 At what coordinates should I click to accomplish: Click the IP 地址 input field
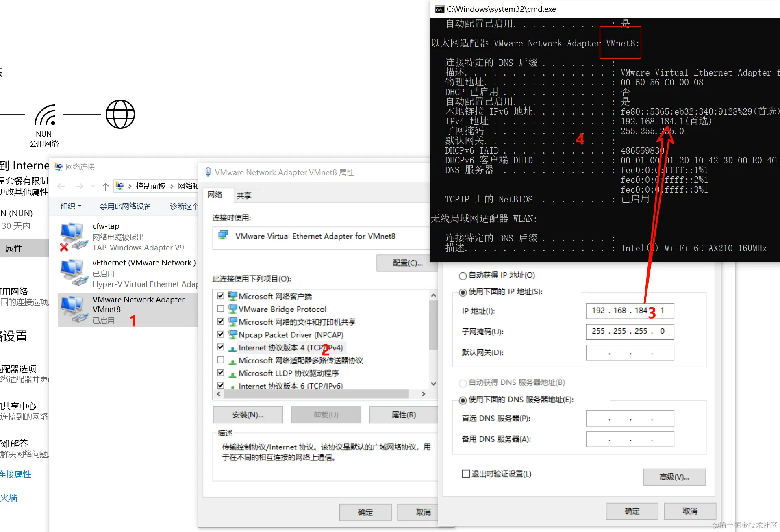click(630, 311)
